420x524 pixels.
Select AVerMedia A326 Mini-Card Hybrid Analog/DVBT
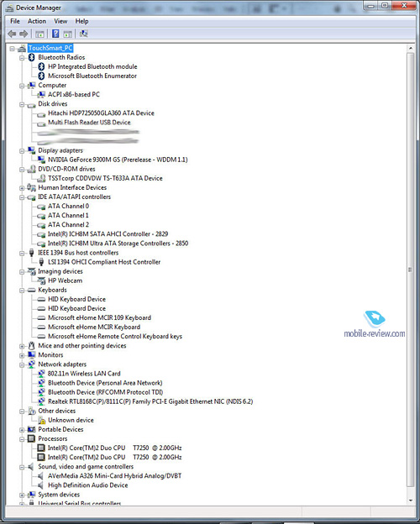click(x=114, y=476)
